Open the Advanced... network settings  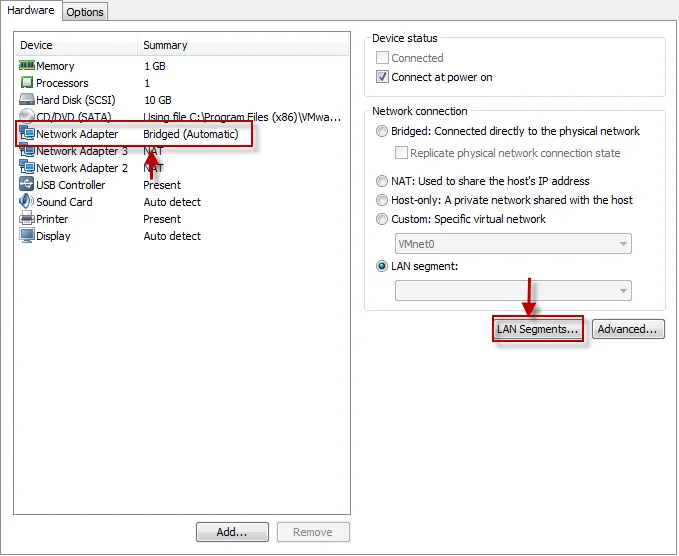(x=628, y=329)
